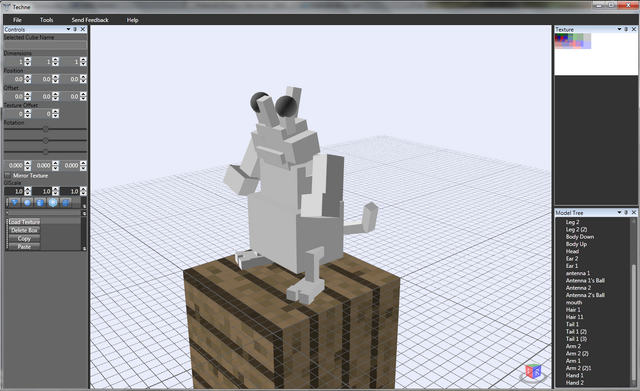Add a sphere shape from the toolbar
This screenshot has width=640, height=391.
click(x=27, y=202)
